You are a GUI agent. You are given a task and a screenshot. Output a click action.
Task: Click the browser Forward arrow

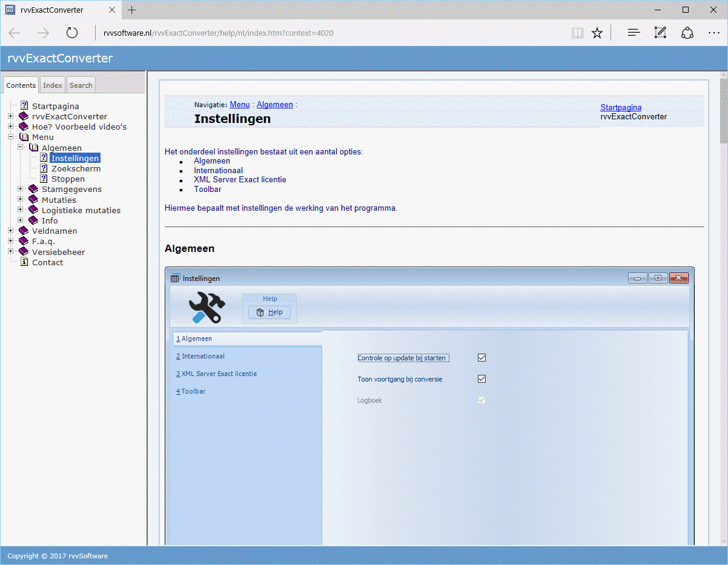(x=43, y=33)
